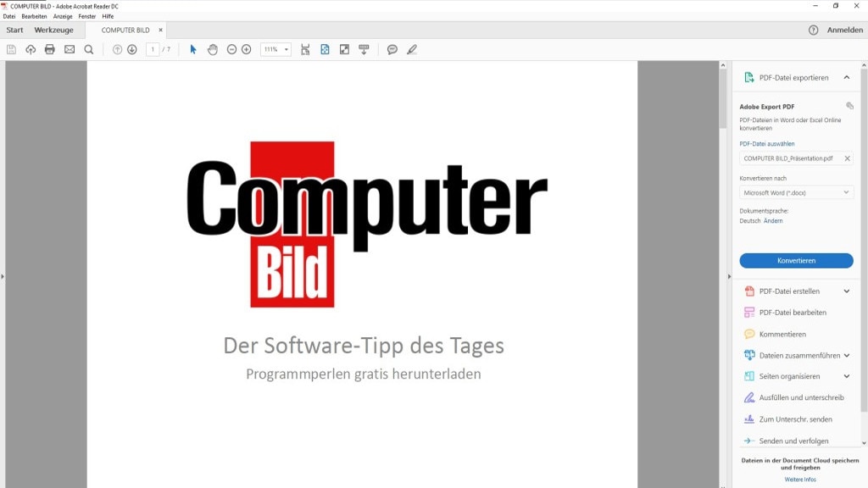Choose the selection arrow tool
Image resolution: width=868 pixels, height=488 pixels.
point(193,50)
